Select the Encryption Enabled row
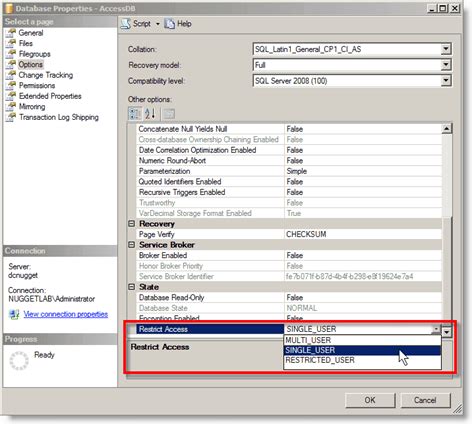 point(289,318)
